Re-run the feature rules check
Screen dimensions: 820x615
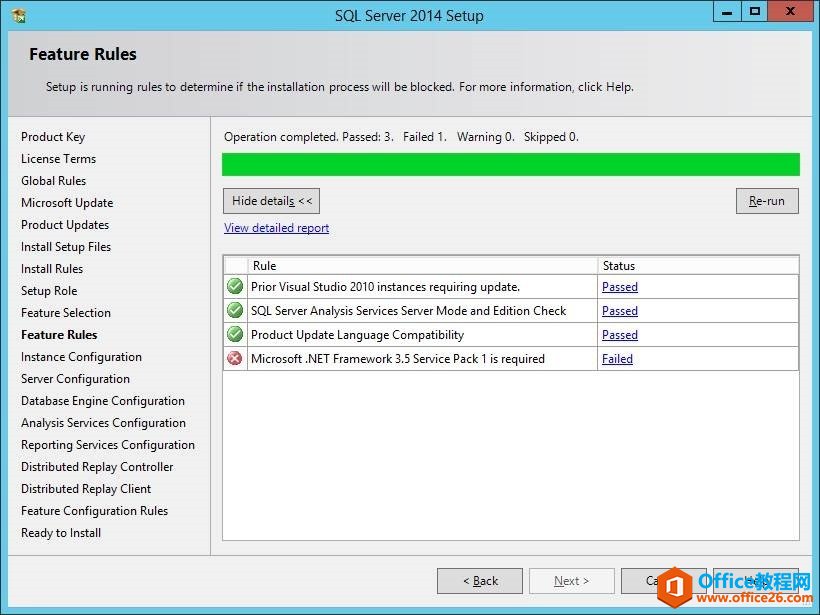click(767, 201)
